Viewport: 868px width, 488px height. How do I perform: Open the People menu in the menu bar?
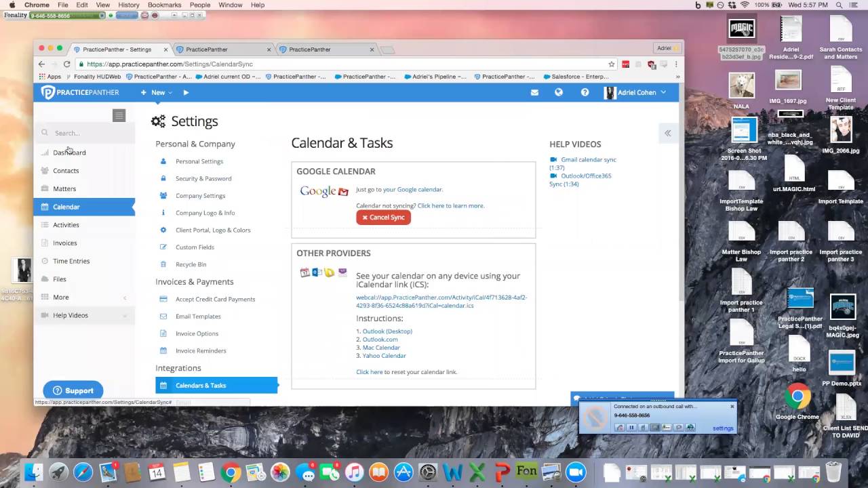200,5
